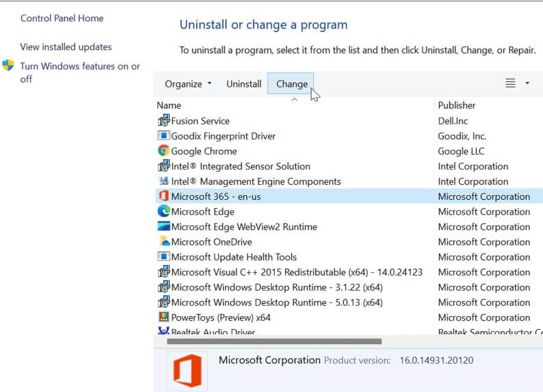The image size is (543, 392).
Task: Select Microsoft Update Health Tools entry
Action: pos(234,257)
